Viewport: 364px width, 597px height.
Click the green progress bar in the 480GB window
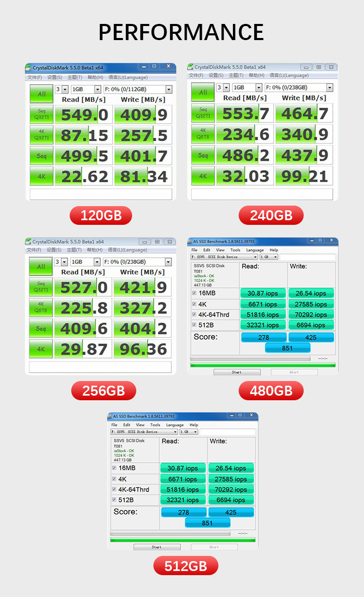pos(263,365)
